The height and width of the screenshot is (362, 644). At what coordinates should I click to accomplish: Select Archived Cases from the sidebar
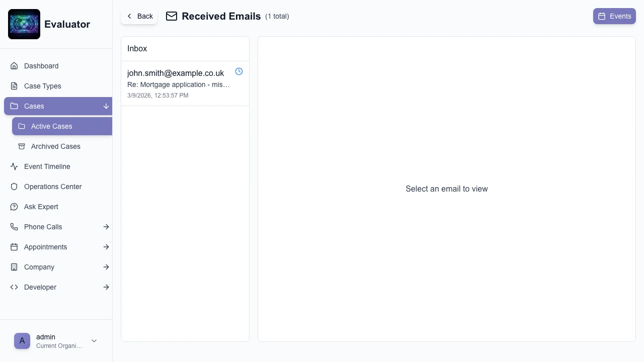pyautogui.click(x=55, y=146)
